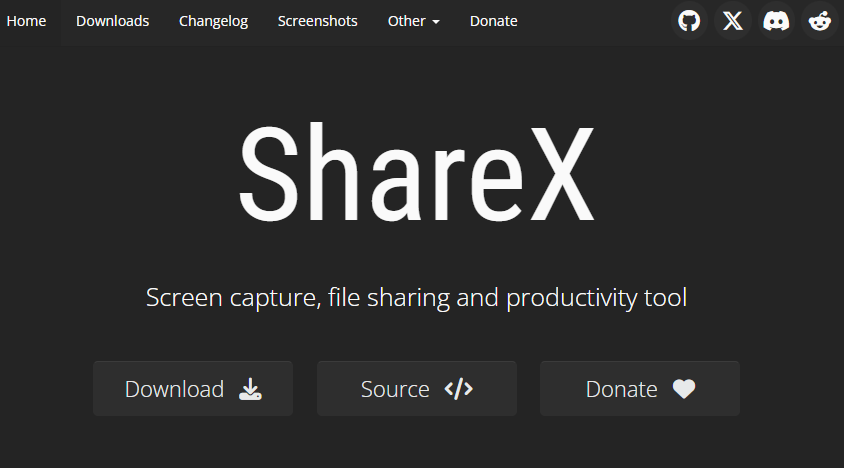Open Donate in the top navbar

click(494, 21)
